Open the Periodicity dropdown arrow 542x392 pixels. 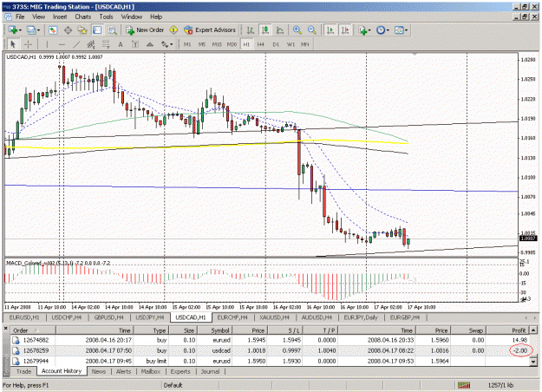click(388, 30)
